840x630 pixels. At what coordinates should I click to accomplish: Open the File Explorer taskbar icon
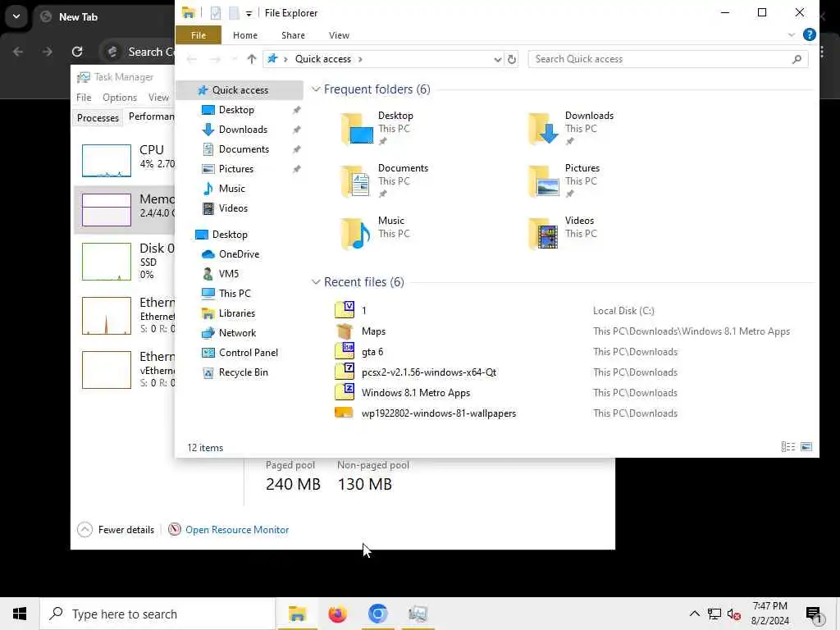tap(297, 614)
